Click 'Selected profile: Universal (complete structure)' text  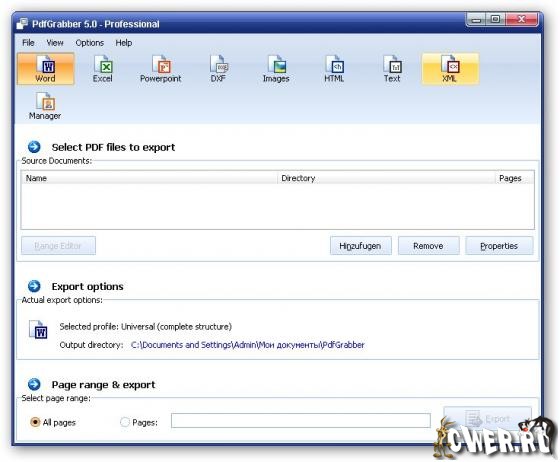[145, 327]
